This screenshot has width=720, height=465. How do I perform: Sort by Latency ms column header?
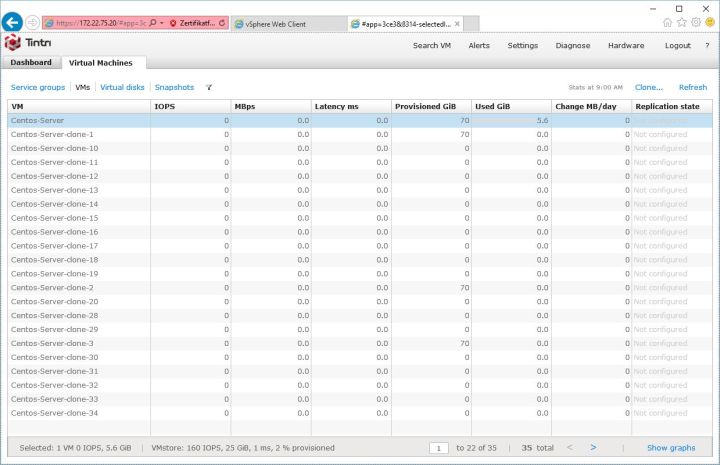[336, 106]
